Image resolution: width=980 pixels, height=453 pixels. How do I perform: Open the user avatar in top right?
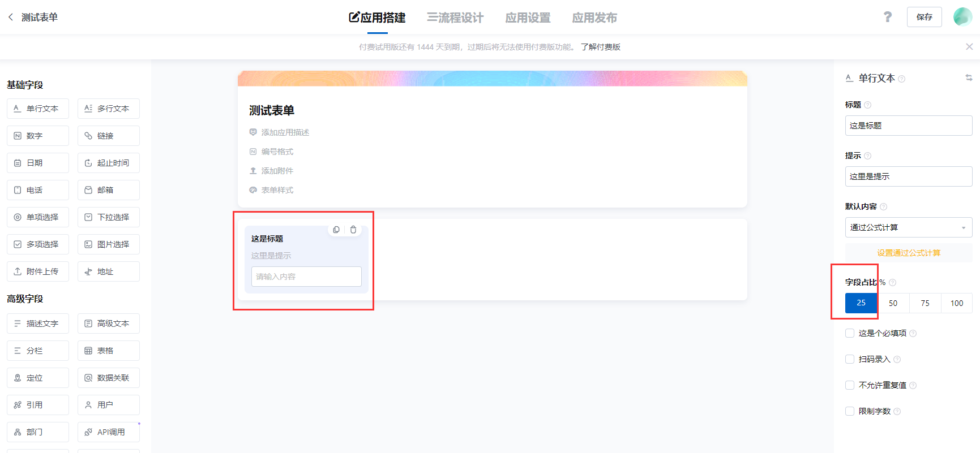tap(962, 17)
